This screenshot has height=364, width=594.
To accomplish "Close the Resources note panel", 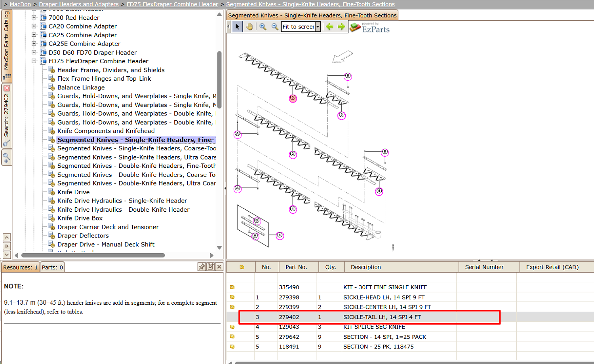I will 219,267.
